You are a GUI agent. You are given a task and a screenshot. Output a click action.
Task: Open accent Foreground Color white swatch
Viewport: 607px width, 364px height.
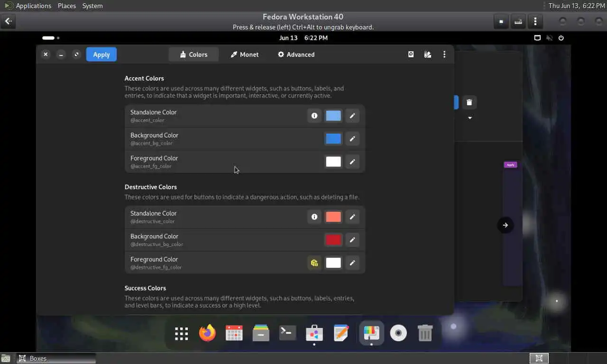point(333,162)
